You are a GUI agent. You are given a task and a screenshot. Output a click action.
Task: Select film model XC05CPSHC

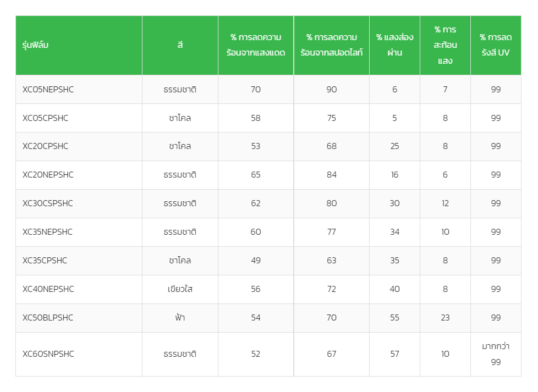(x=45, y=118)
